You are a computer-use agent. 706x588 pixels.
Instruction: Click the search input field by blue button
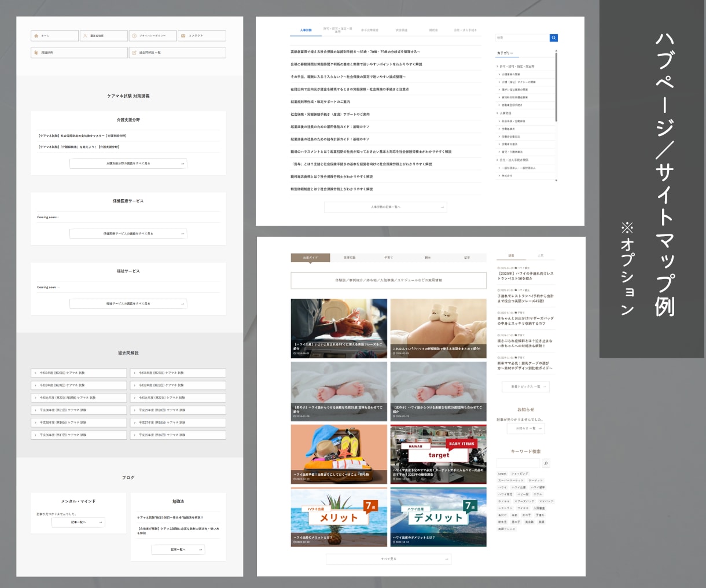point(523,38)
